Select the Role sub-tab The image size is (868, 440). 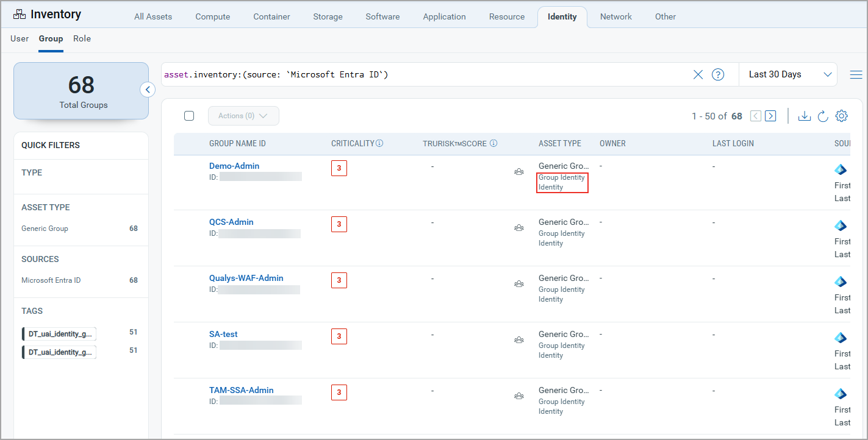click(x=82, y=38)
